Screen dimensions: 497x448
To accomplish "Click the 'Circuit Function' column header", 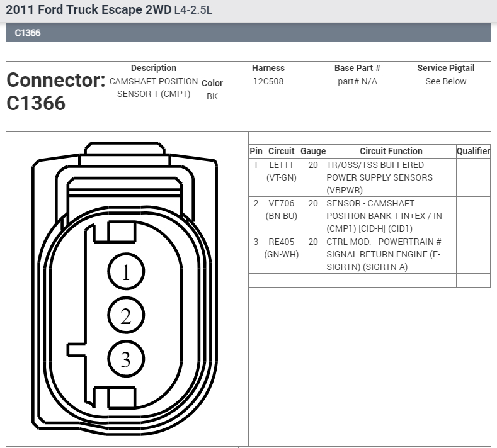I will pyautogui.click(x=391, y=152).
